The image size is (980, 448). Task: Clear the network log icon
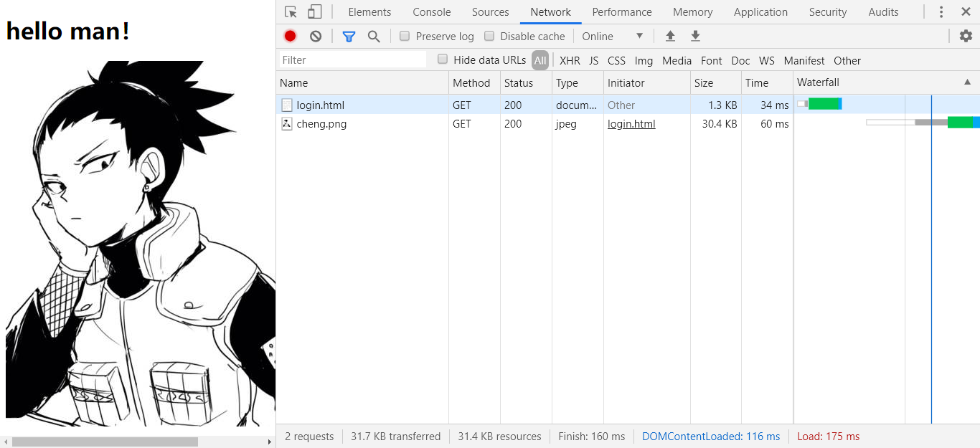click(316, 37)
